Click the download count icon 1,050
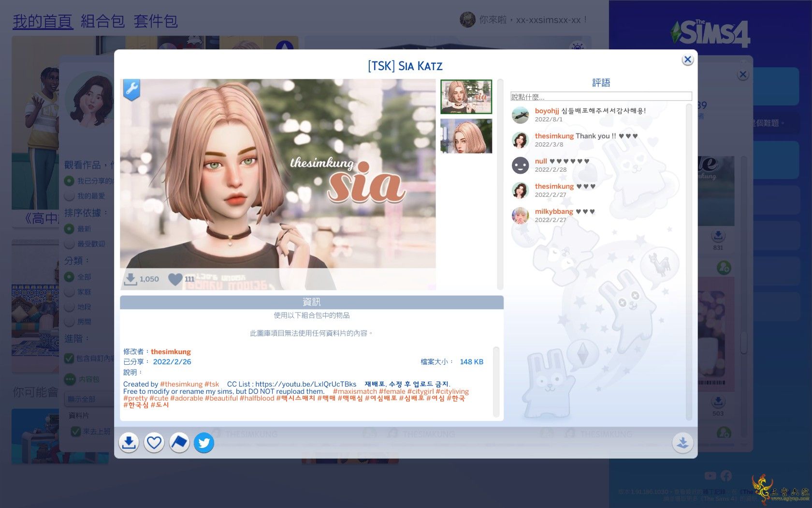 [x=130, y=279]
